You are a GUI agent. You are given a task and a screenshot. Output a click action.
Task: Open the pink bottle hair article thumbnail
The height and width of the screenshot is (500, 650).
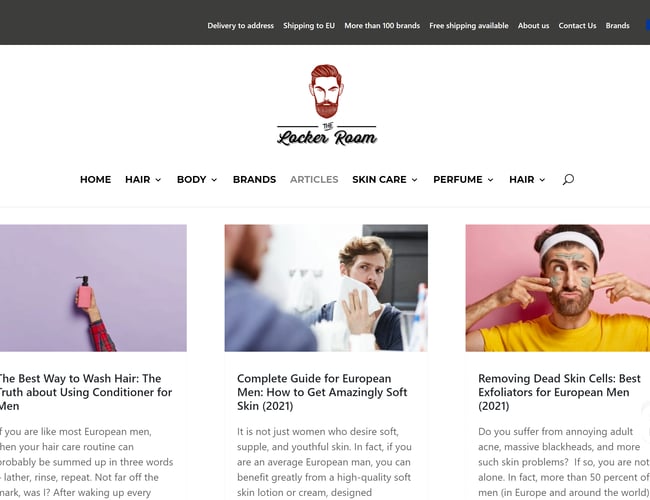[93, 288]
